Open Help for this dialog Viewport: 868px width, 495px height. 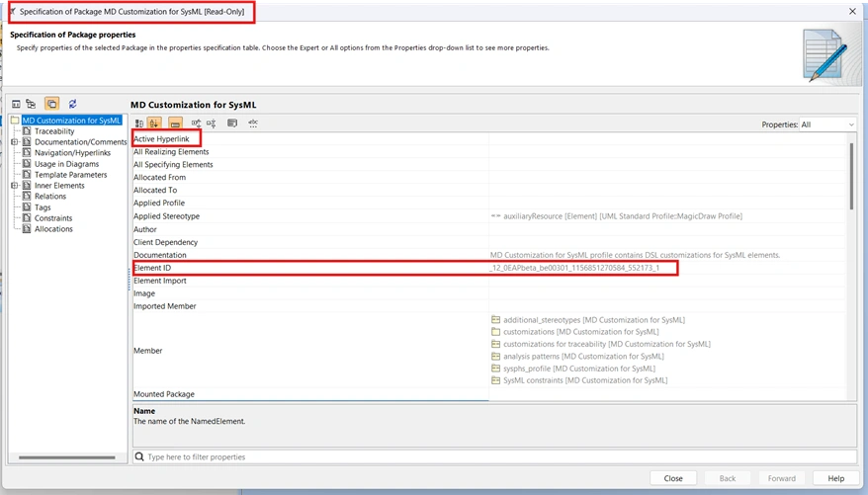(x=836, y=478)
